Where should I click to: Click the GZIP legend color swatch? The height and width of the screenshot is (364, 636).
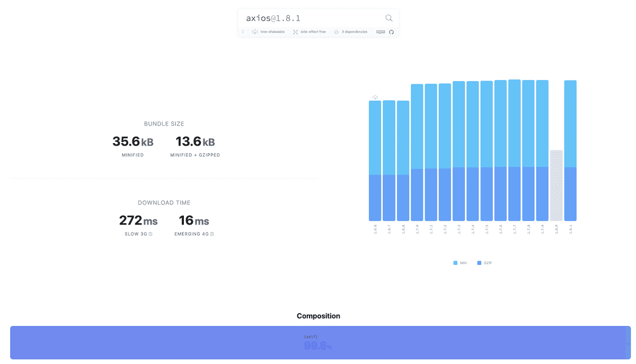coord(480,263)
